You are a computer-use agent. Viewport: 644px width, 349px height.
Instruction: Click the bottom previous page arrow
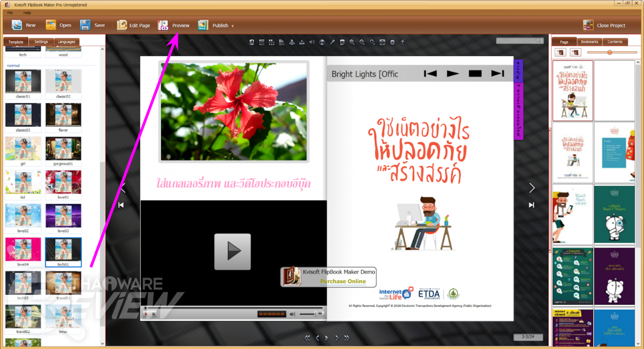(x=317, y=338)
